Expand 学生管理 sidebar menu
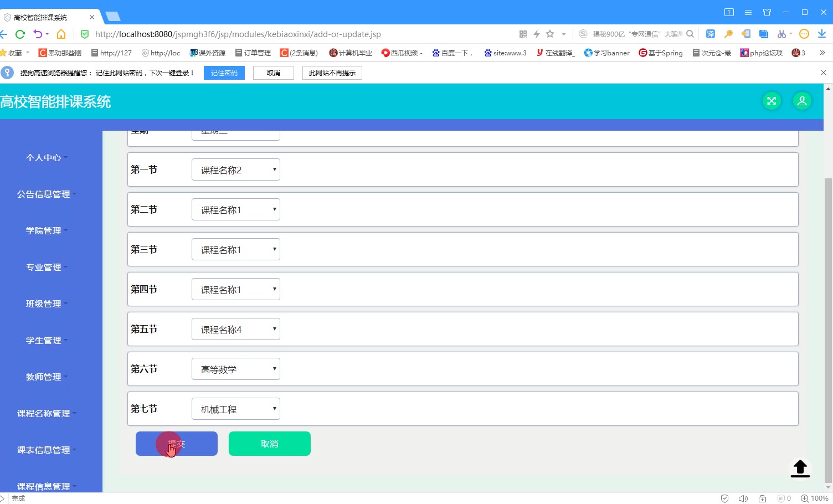Screen dimensions: 833x504 pyautogui.click(x=47, y=341)
